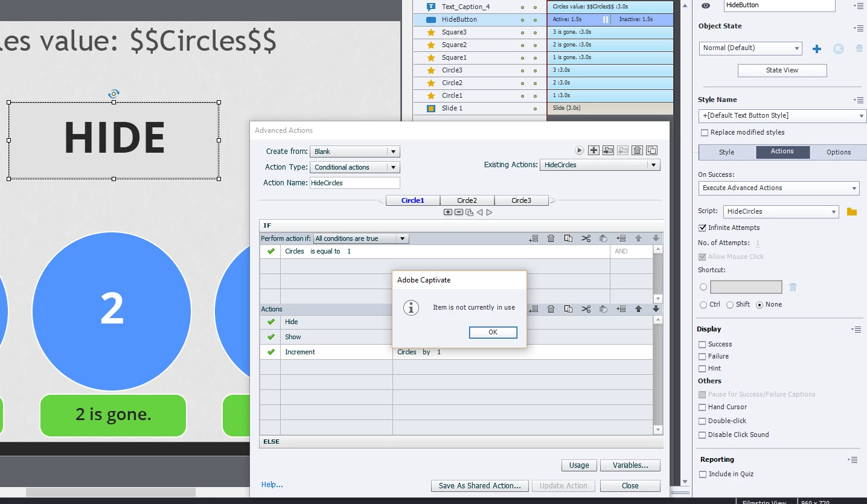
Task: Click OK in the Adobe Captivate dialog
Action: (x=493, y=333)
